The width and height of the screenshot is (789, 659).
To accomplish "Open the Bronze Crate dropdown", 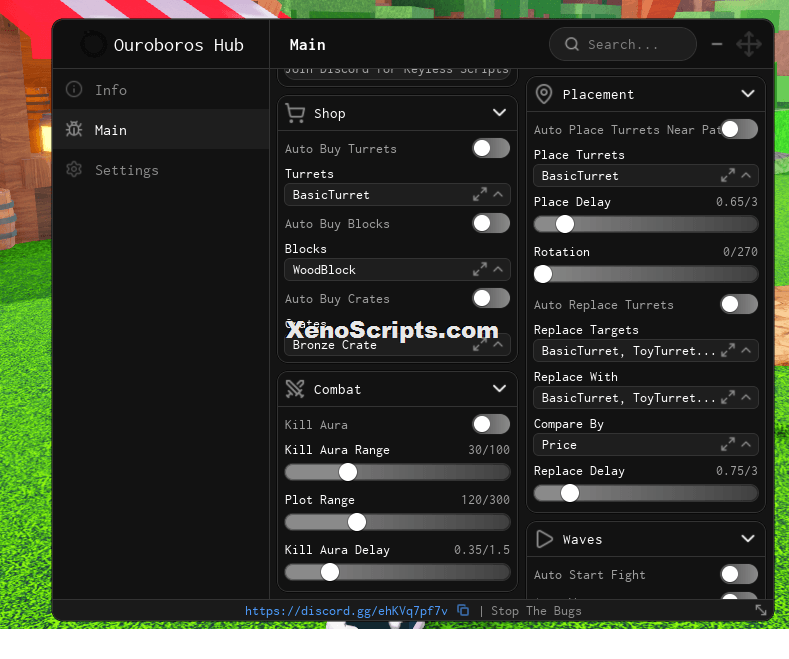I will pos(398,345).
